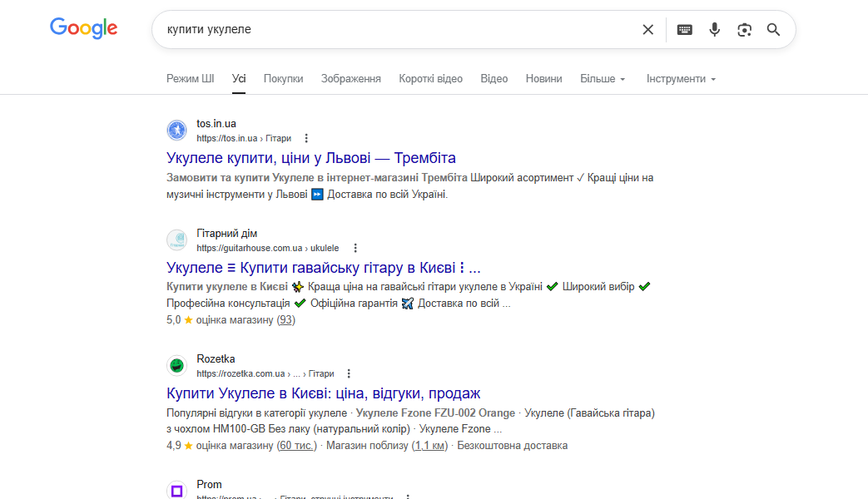Open more options for tos.in.ua result

click(x=306, y=138)
